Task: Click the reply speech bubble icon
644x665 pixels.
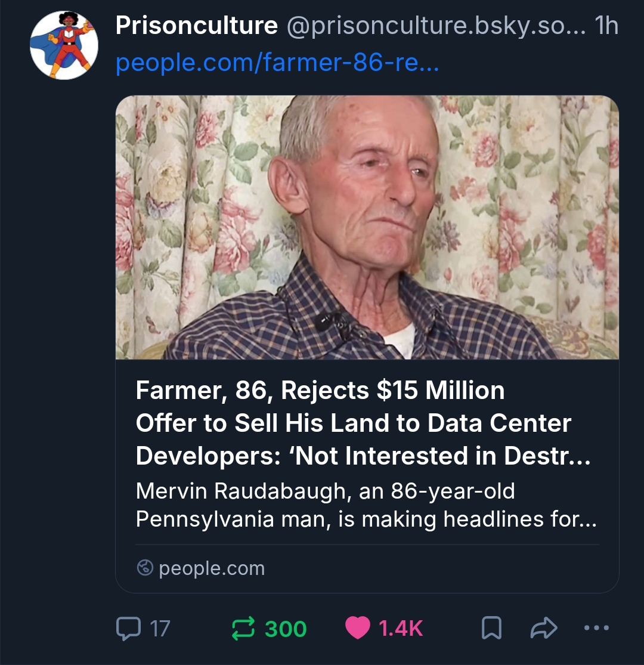Action: pyautogui.click(x=128, y=628)
